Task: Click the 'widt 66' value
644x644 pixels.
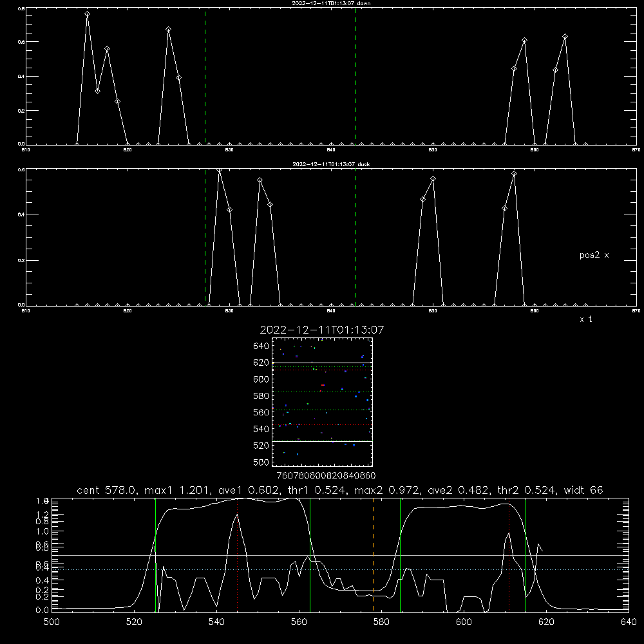Action: tap(583, 490)
